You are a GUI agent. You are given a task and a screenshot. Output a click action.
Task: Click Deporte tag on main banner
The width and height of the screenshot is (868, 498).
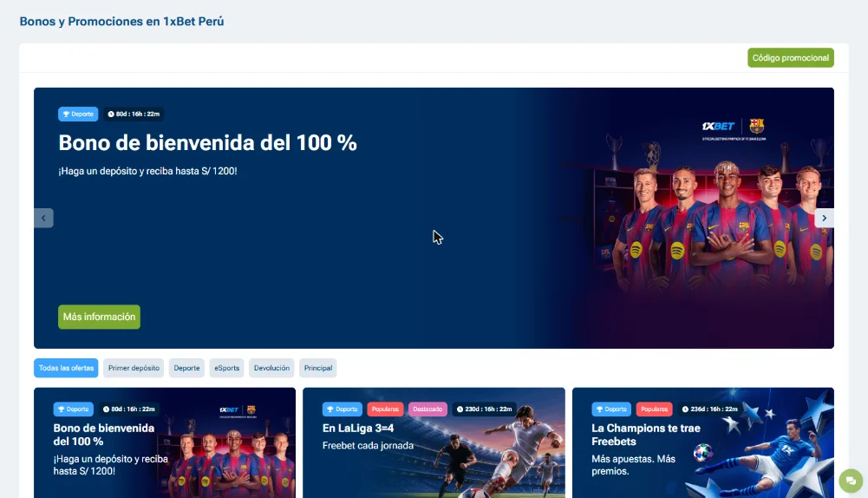tap(78, 115)
